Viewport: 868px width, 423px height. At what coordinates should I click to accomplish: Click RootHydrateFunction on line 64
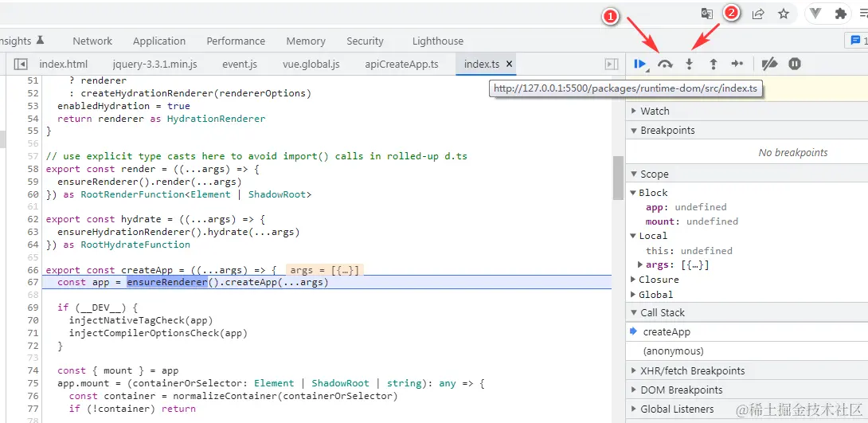[135, 245]
